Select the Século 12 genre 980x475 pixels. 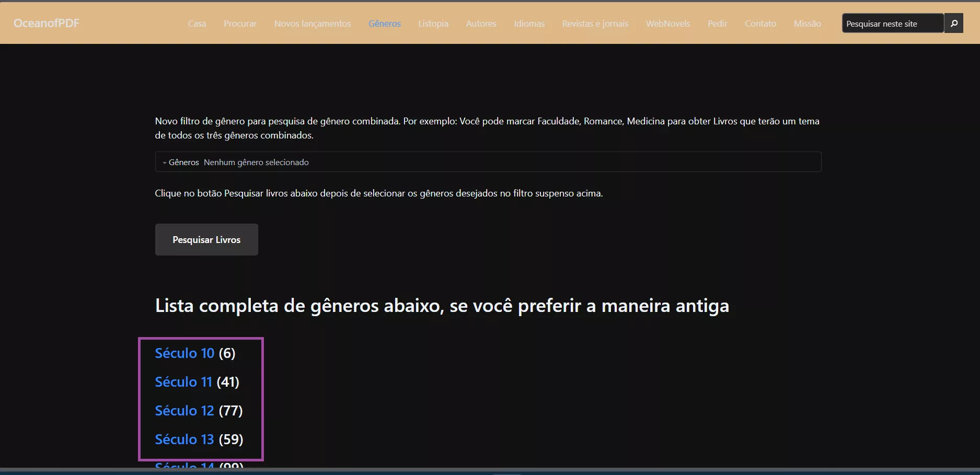[184, 411]
